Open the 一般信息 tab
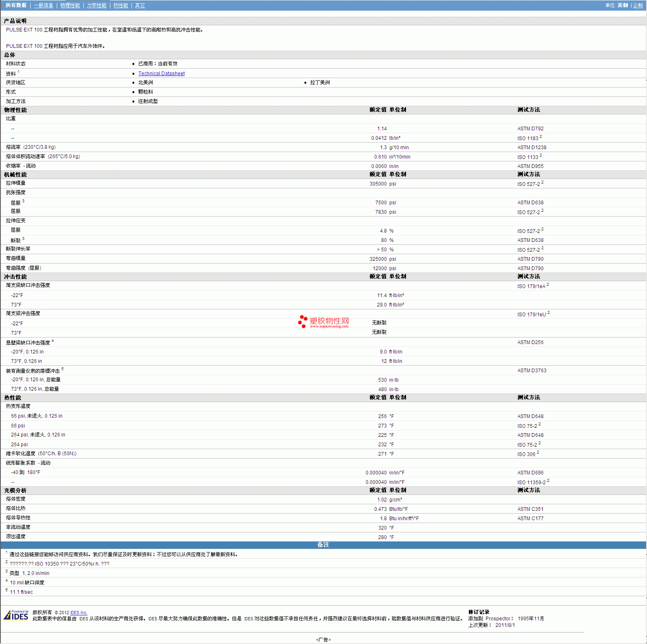Viewport: 647px width, 644px height. pyautogui.click(x=43, y=5)
